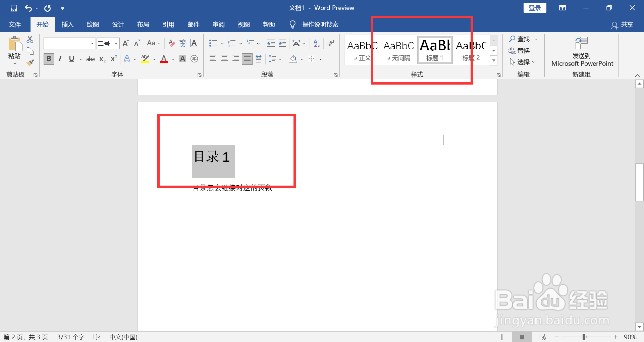Click 查找 find button
The height and width of the screenshot is (342, 644).
pos(523,39)
